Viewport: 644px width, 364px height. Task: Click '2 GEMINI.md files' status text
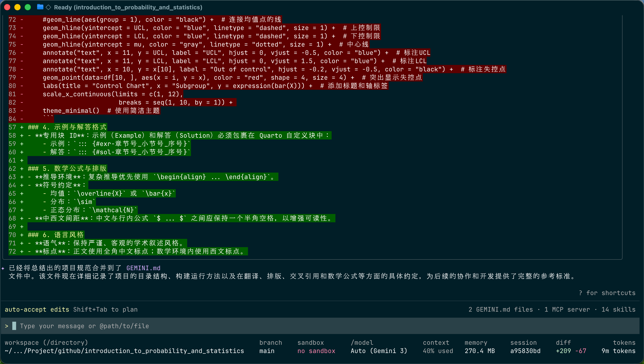coord(500,309)
